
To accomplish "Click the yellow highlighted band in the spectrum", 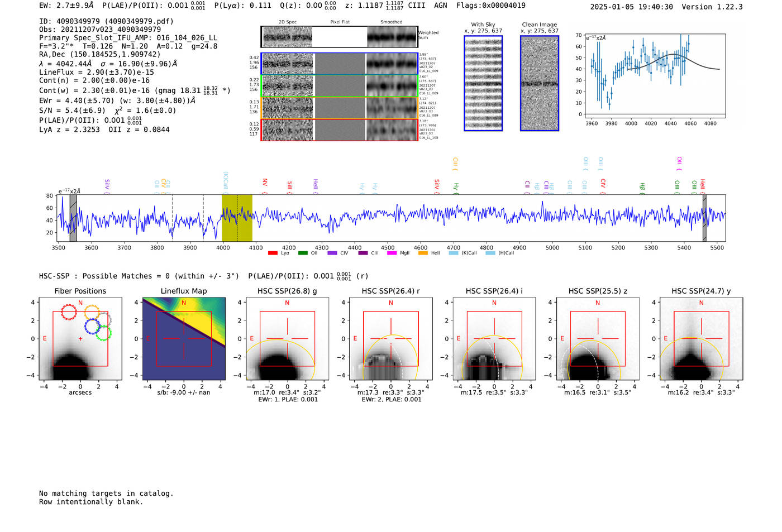I will pyautogui.click(x=237, y=218).
